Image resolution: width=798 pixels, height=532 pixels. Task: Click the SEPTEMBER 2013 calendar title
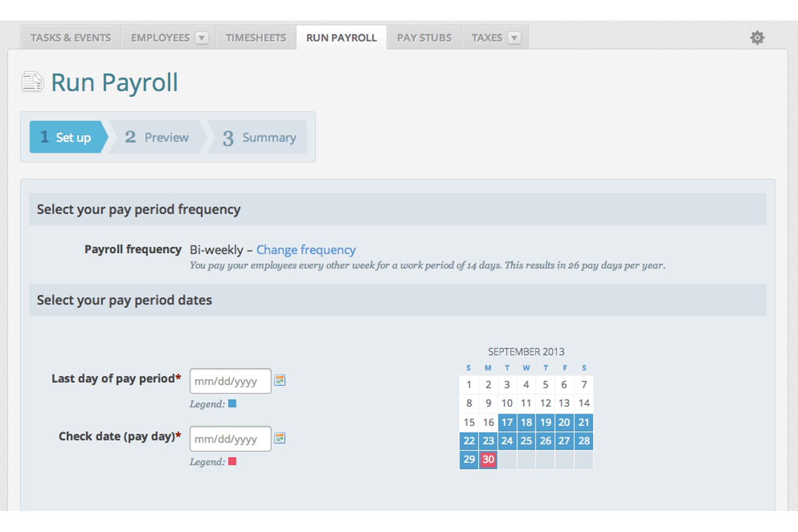(x=526, y=351)
